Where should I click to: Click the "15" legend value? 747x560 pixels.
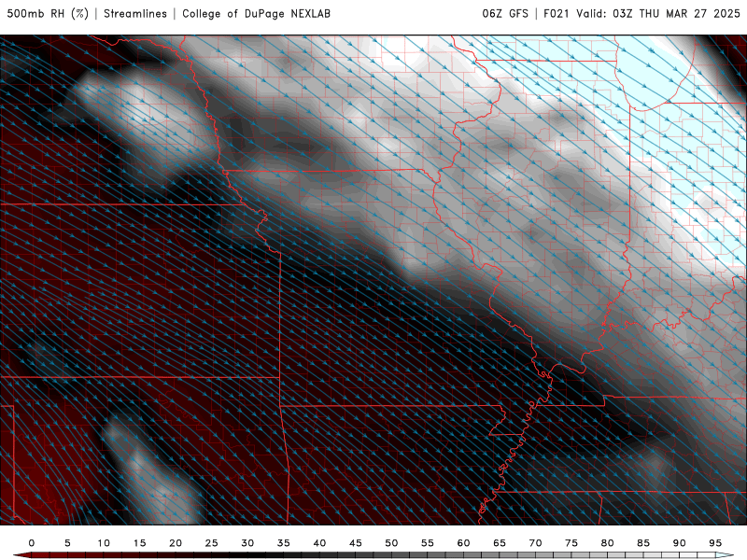click(139, 543)
